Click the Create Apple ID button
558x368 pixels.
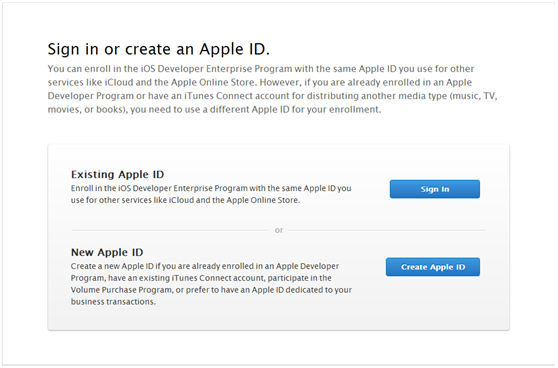[433, 267]
